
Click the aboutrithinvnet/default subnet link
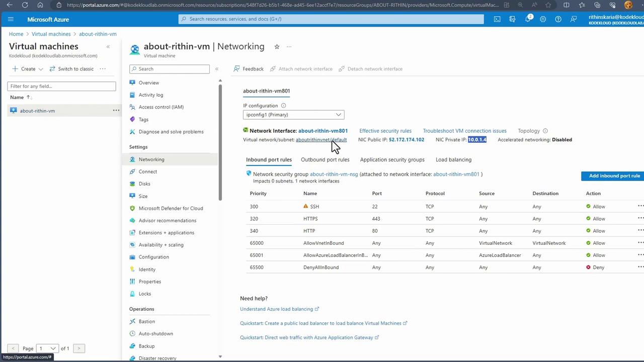click(x=321, y=140)
